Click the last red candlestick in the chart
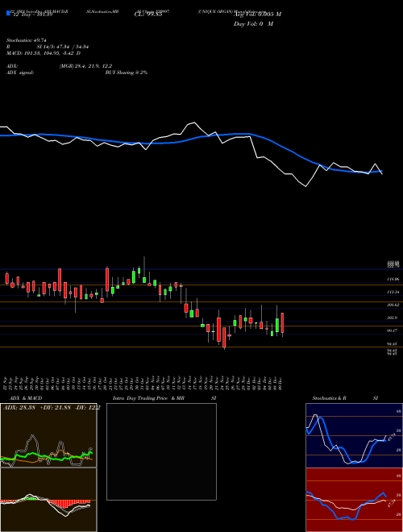 pyautogui.click(x=282, y=323)
